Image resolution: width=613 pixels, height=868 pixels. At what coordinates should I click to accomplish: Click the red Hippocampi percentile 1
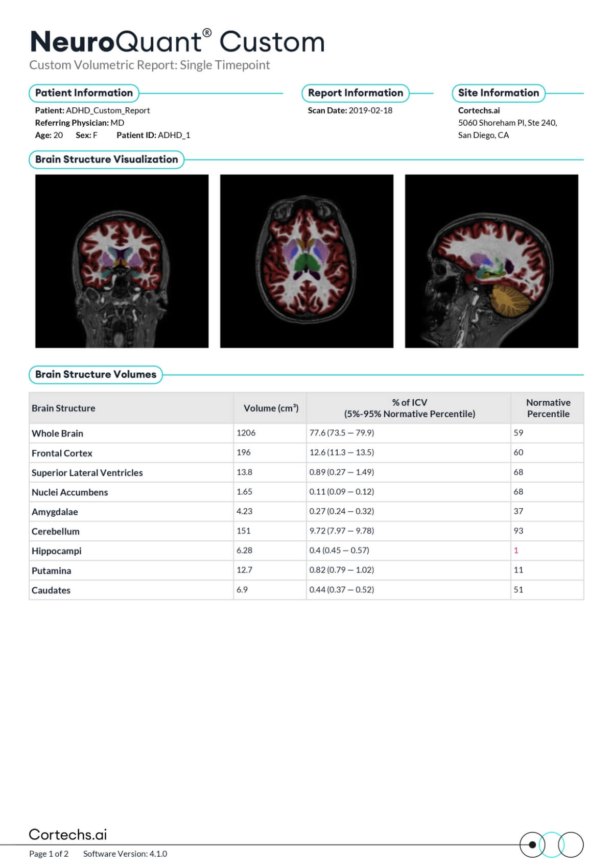[x=516, y=550]
